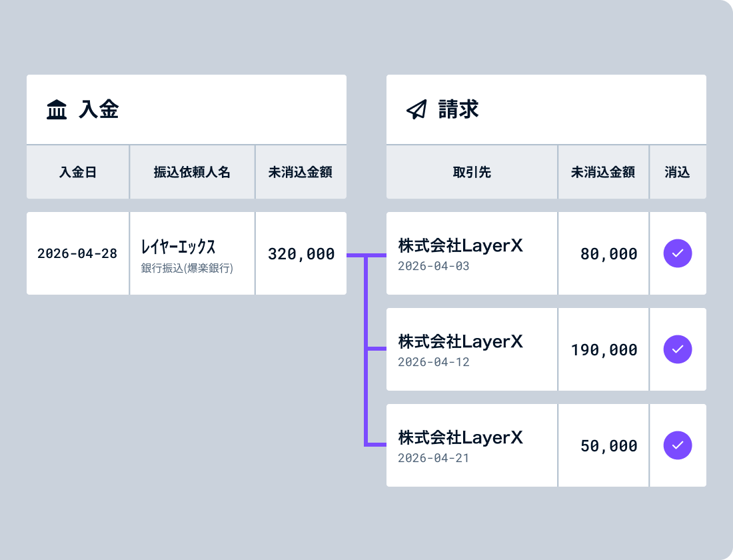Screen dimensions: 733x560
Task: Open the 株式会社LayerX invoice dated 2026-04-03
Action: coord(460,246)
